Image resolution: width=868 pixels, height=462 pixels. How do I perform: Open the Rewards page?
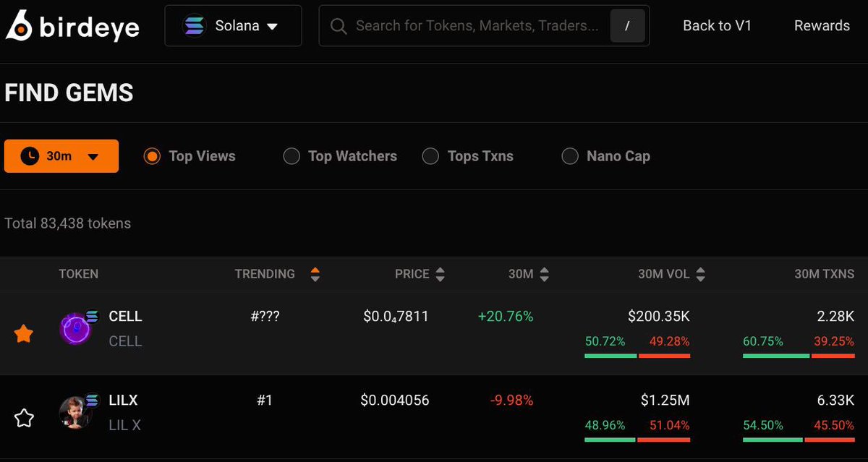click(822, 26)
